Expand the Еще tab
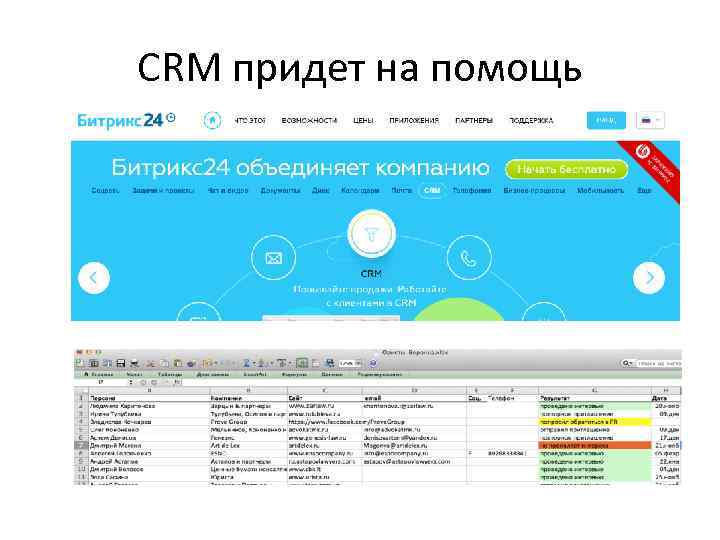This screenshot has width=720, height=540. click(x=644, y=190)
